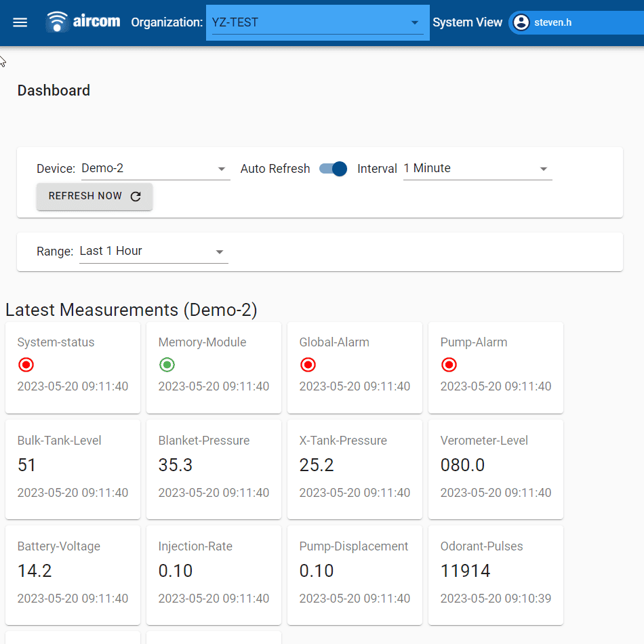
Task: Click the red Pump-Alarm indicator icon
Action: 449,365
